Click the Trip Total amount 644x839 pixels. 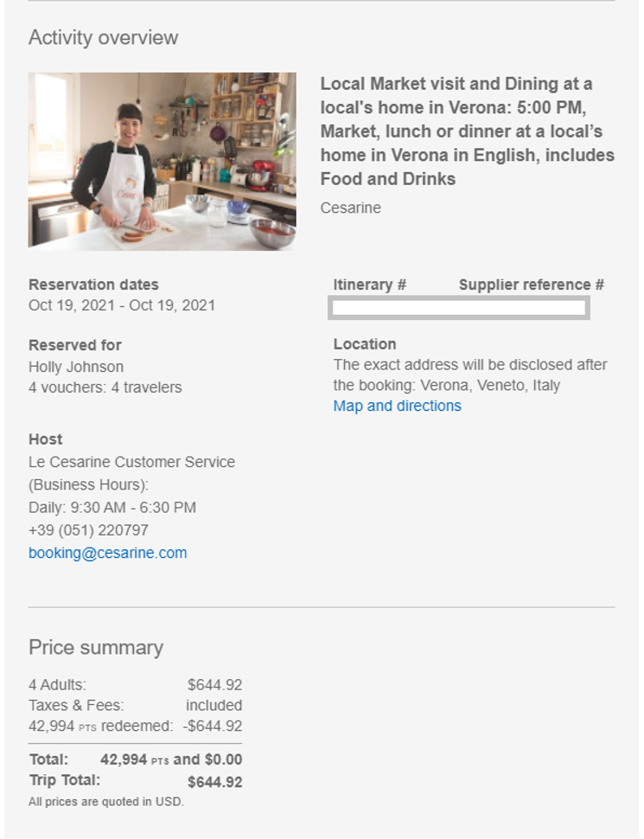click(x=214, y=782)
